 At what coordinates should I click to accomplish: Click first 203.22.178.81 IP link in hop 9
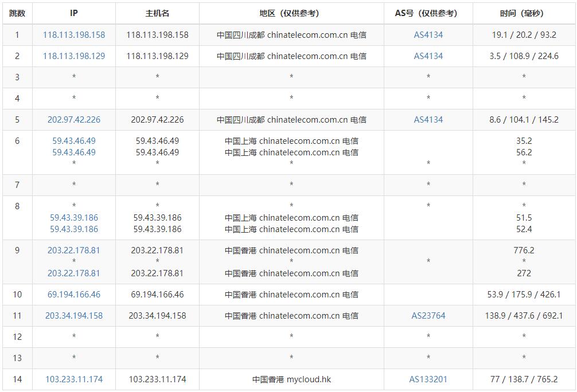pos(74,250)
